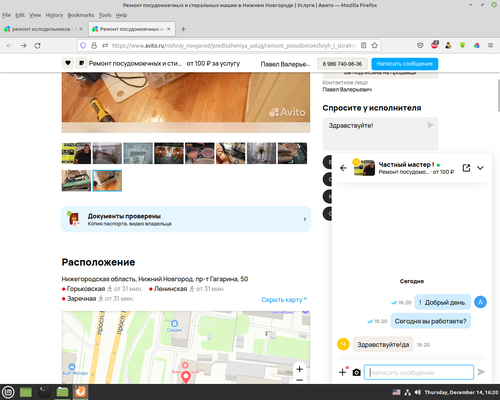Attach a photo with the camera icon
500x400 pixels.
pos(356,372)
